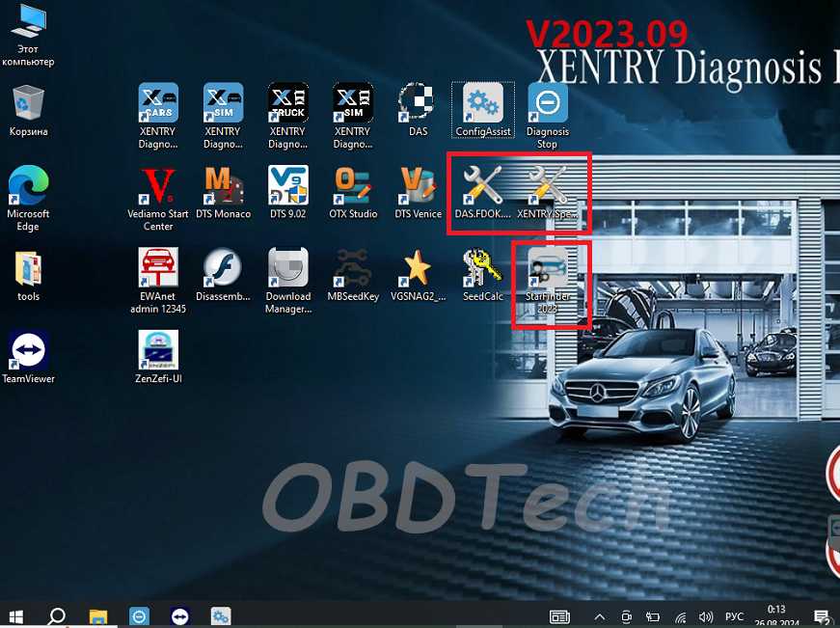Open ZenZefi-UI shortcut
This screenshot has height=628, width=840.
tap(158, 356)
